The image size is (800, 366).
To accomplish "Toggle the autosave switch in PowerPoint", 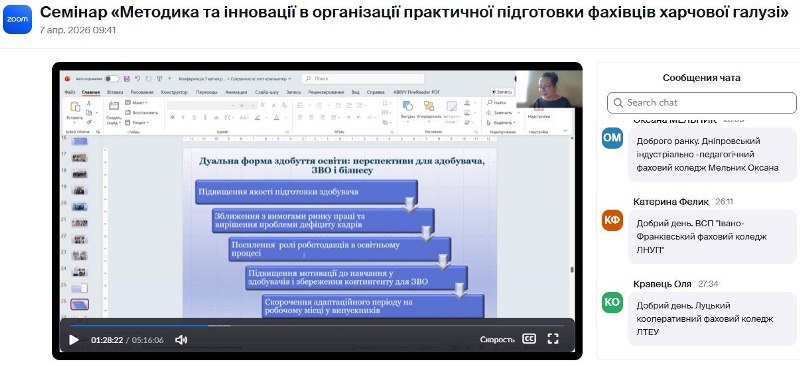I will click(111, 79).
